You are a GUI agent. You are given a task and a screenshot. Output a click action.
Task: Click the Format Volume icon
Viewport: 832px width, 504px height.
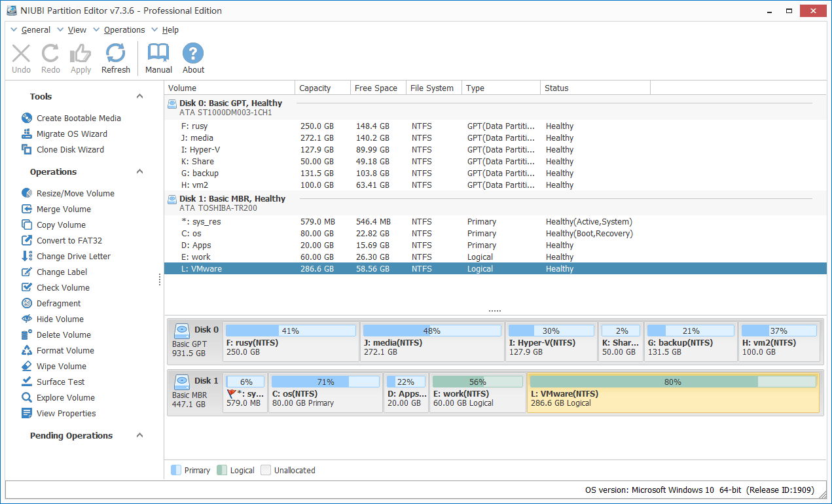coord(27,350)
